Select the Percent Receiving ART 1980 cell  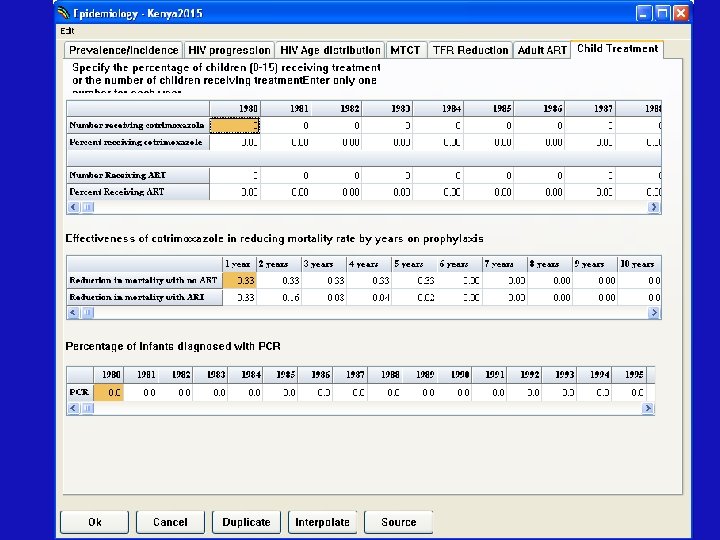tap(235, 192)
